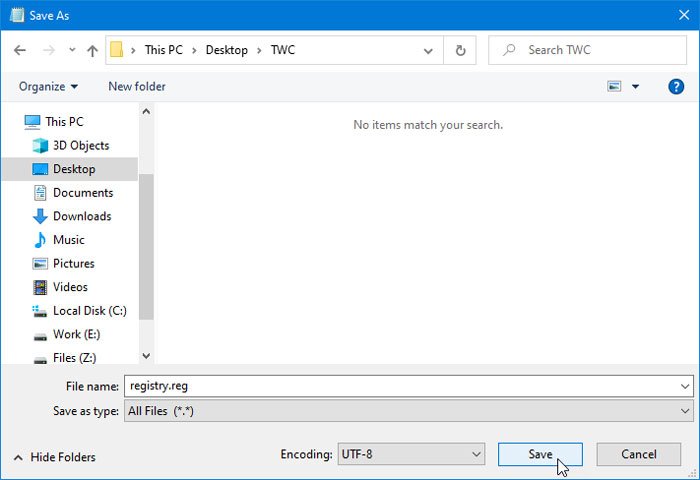The height and width of the screenshot is (480, 700).
Task: Open the Organize menu
Action: coord(48,87)
